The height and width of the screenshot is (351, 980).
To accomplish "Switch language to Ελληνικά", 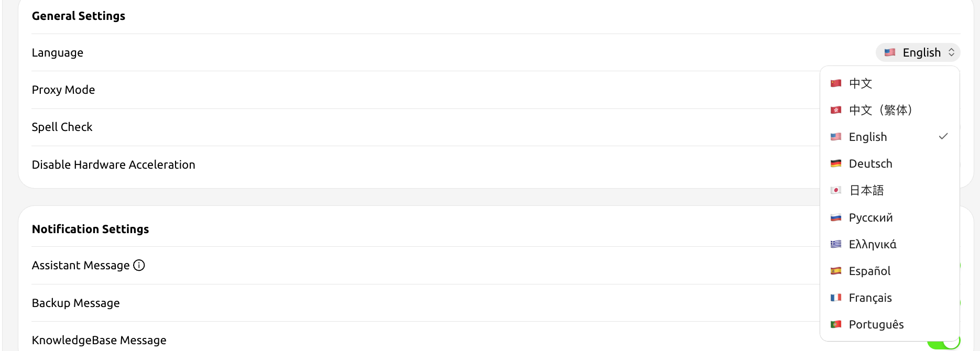I will coord(872,244).
